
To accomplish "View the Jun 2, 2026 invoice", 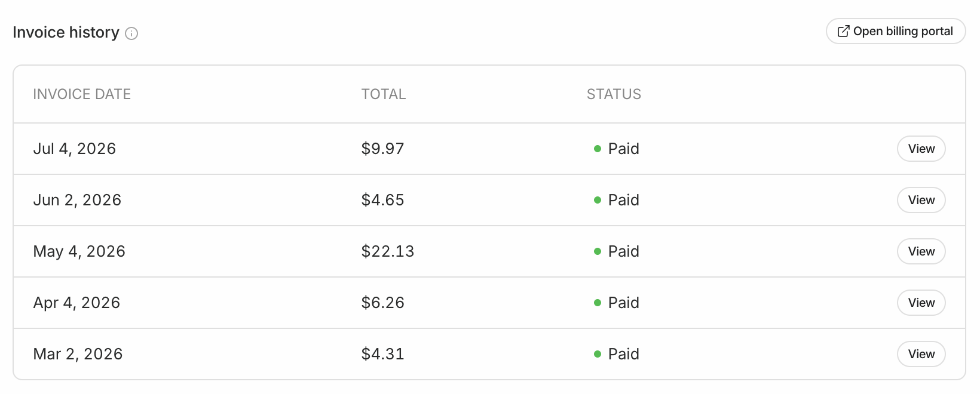I will 921,200.
